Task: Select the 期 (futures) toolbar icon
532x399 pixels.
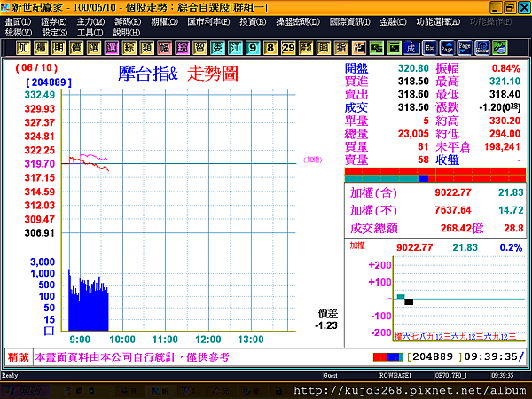Action: (59, 48)
